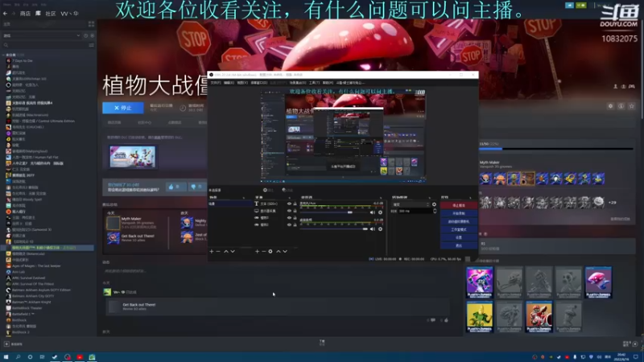Click Add a Game plus icon in Steam
644x362 pixels.
point(6,344)
